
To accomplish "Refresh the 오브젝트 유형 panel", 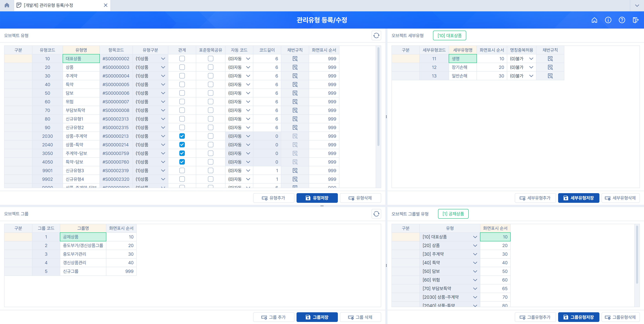I will (x=376, y=35).
